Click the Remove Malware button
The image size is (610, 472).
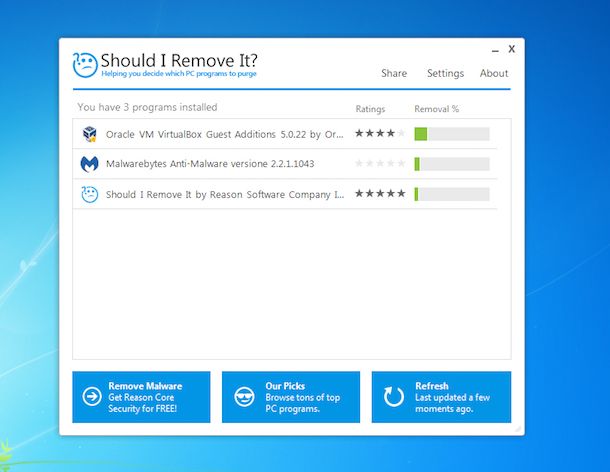(x=141, y=397)
